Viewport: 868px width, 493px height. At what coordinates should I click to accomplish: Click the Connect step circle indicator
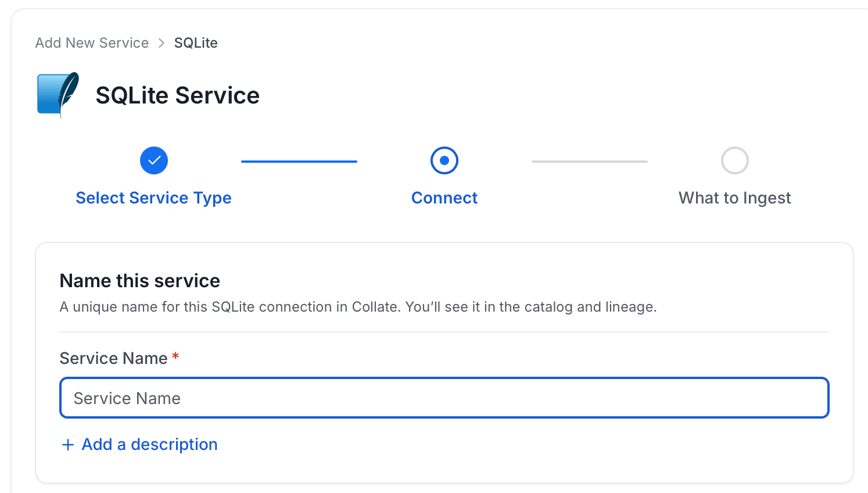tap(444, 160)
